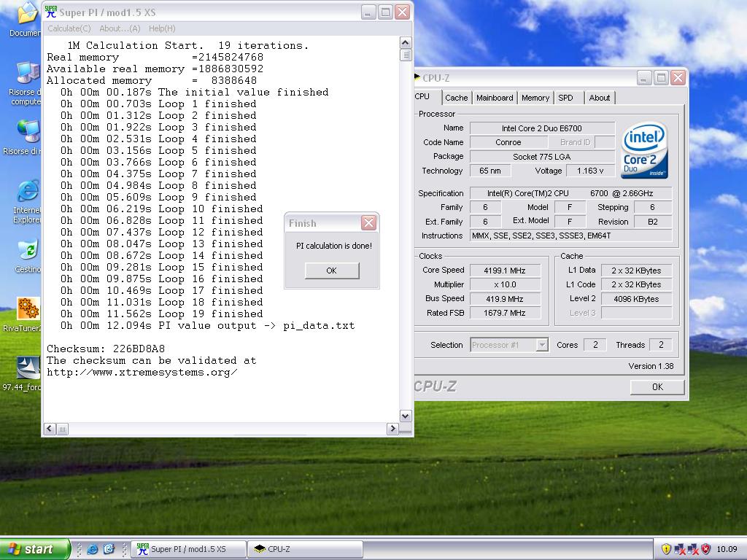Click the second Quick Launch icon
Screen dimensions: 747x560
point(109,549)
